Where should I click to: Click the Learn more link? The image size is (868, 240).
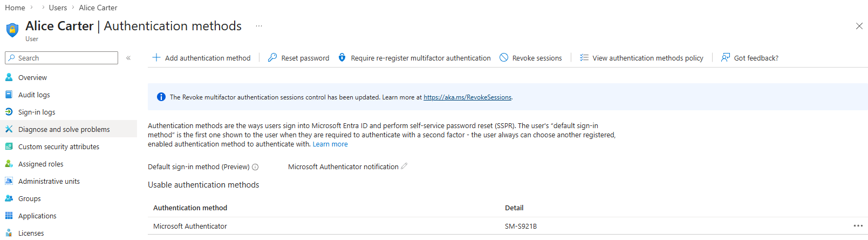(x=330, y=144)
